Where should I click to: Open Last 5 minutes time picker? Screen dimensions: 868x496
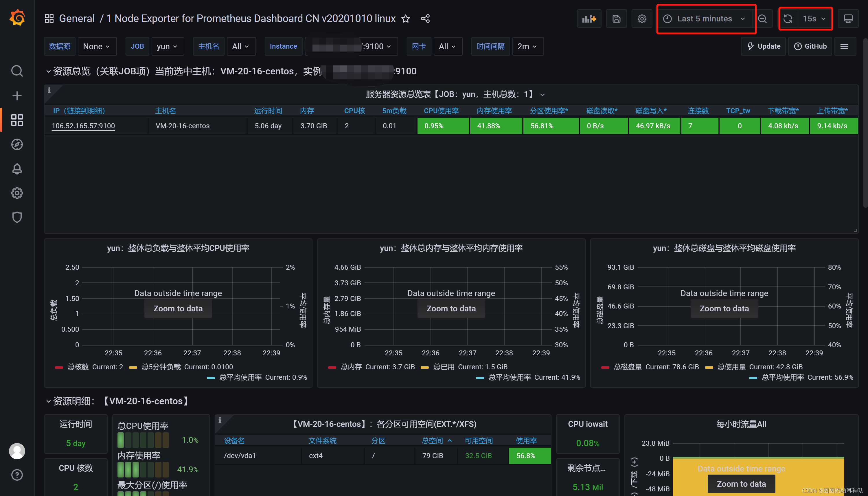[x=704, y=19]
